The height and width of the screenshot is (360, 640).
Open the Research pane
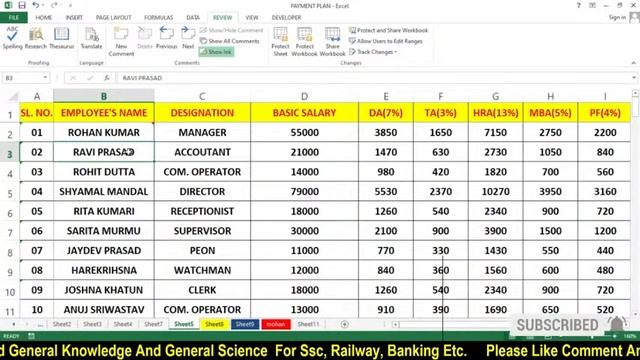click(x=36, y=38)
